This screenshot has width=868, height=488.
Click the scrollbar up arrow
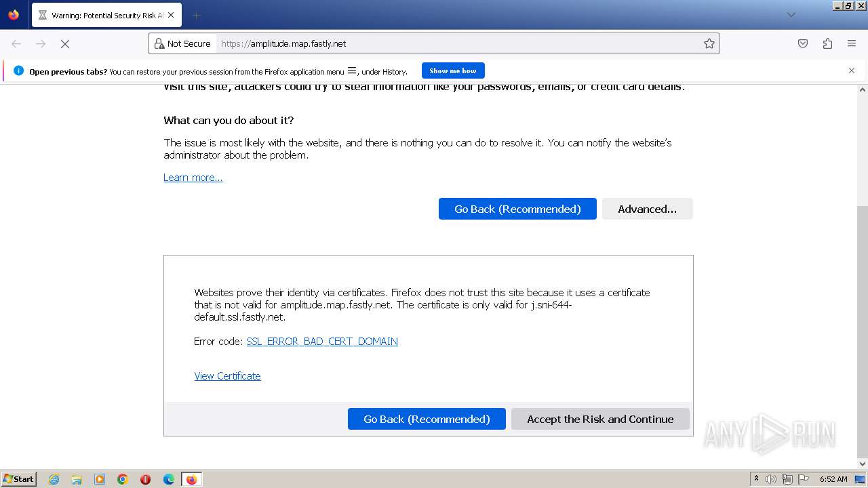(x=863, y=89)
